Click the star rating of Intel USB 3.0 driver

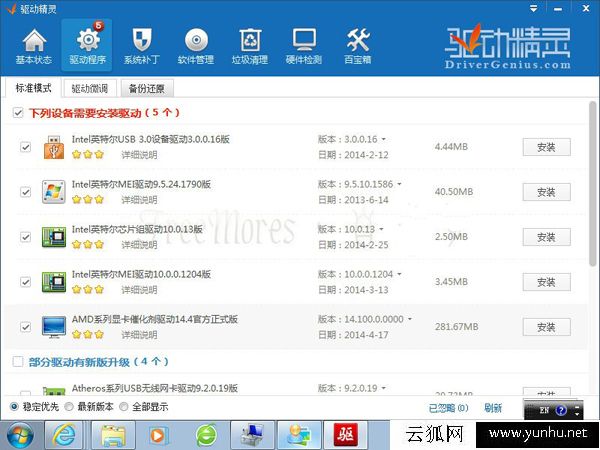coord(88,155)
